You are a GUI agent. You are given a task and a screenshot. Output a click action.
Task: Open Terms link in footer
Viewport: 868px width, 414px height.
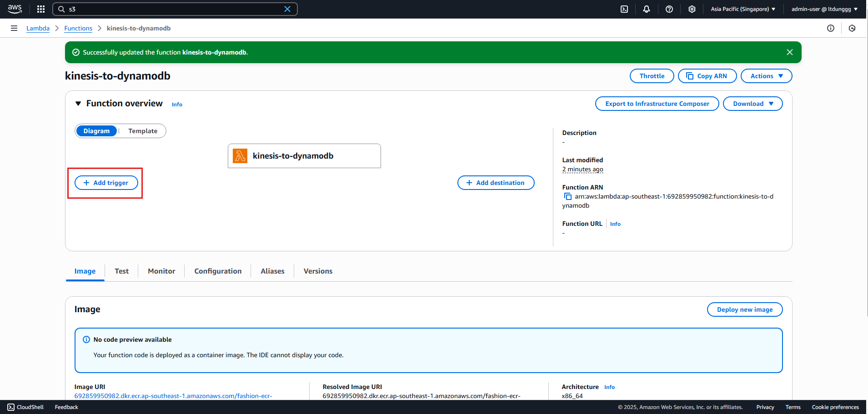click(793, 407)
